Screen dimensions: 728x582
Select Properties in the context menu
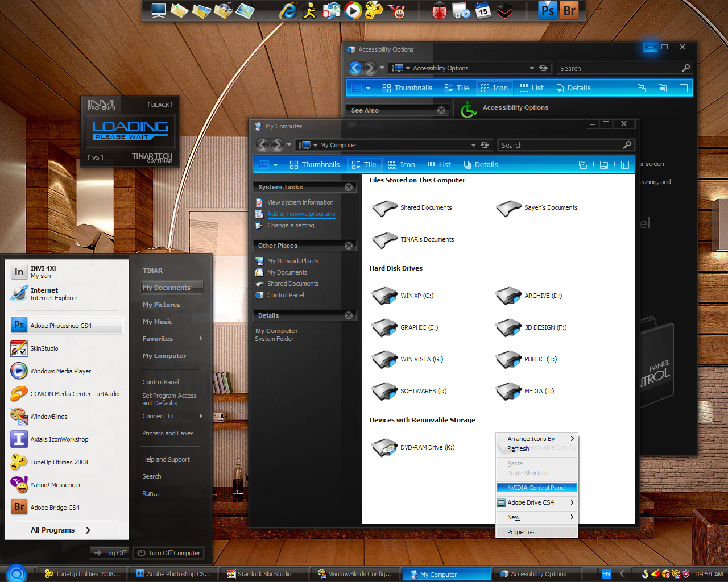tap(536, 532)
